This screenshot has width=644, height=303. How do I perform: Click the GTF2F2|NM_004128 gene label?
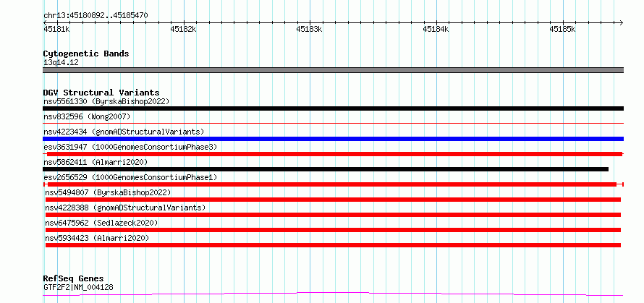coord(78,287)
